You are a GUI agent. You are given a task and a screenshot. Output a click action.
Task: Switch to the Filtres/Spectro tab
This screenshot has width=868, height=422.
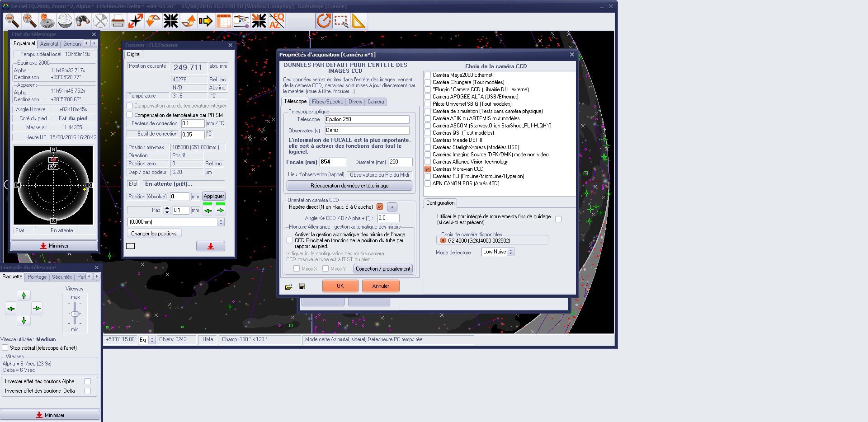[x=327, y=102]
